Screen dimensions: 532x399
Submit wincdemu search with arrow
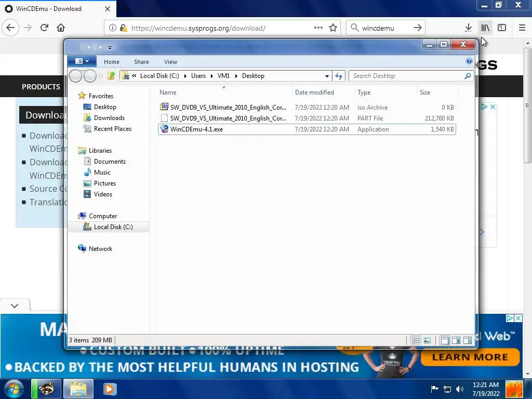[x=418, y=28]
